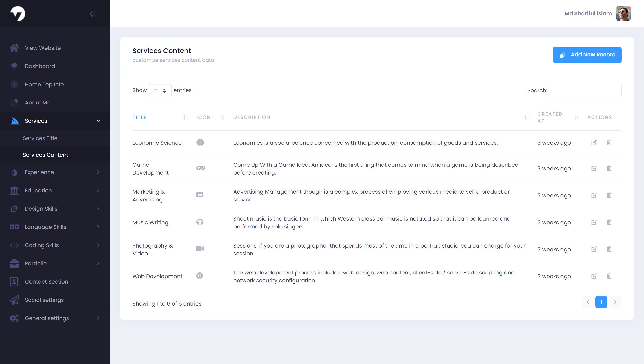Open the user profile avatar picture
Viewport: 644px width, 364px height.
click(623, 13)
